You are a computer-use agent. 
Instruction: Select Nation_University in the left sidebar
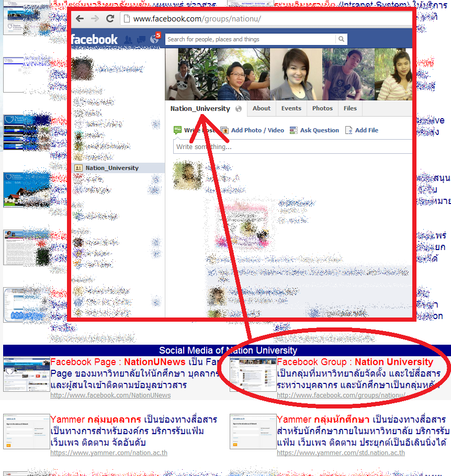[x=118, y=168]
